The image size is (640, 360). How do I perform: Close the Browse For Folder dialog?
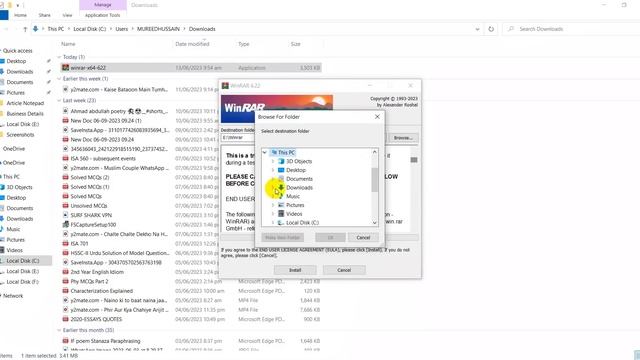377,117
